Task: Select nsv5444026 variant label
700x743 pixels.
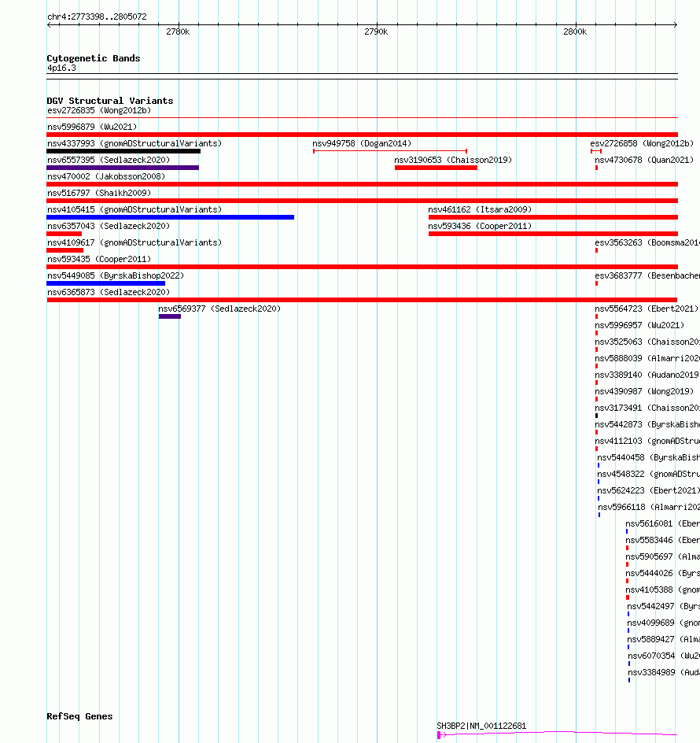Action: pos(662,574)
